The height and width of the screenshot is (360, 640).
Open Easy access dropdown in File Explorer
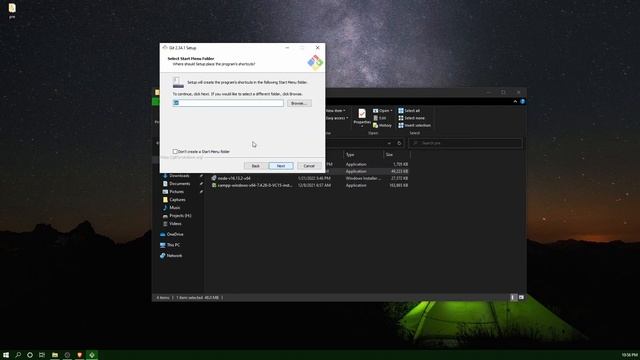(337, 118)
